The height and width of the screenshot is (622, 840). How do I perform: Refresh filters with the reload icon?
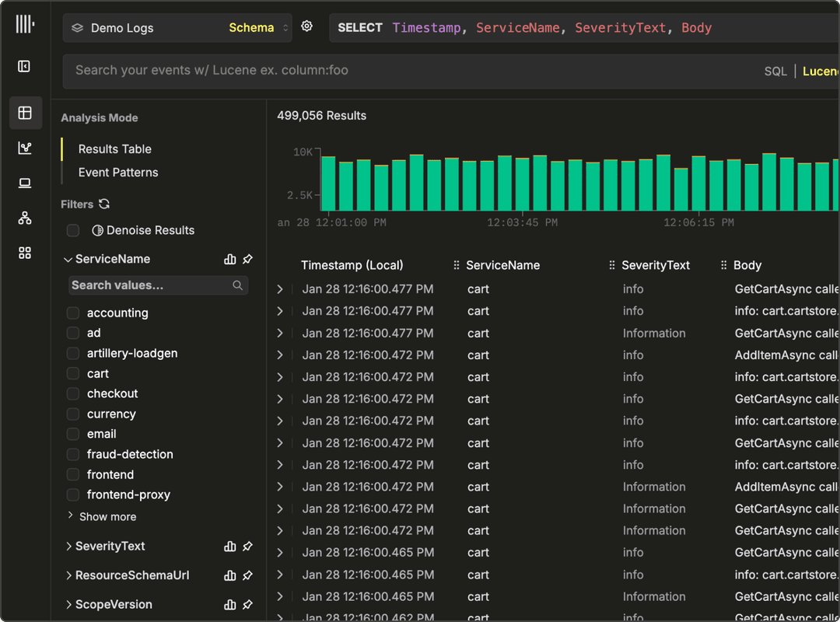[x=104, y=204]
